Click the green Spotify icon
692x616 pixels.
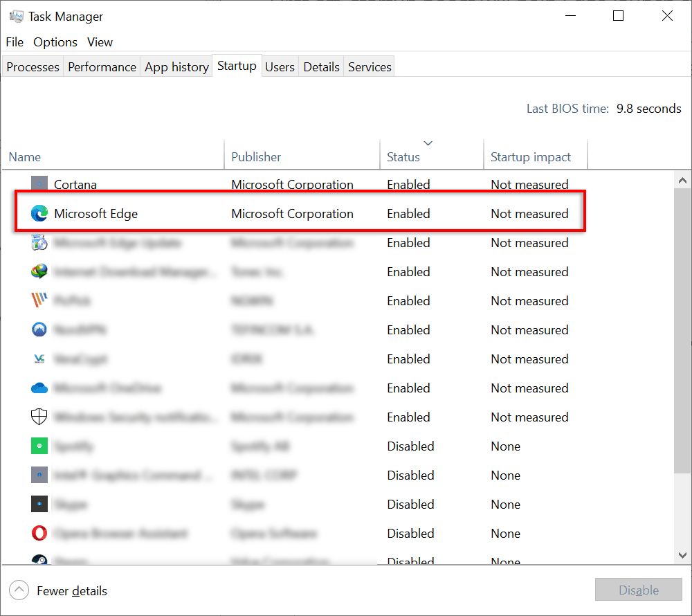click(x=39, y=446)
